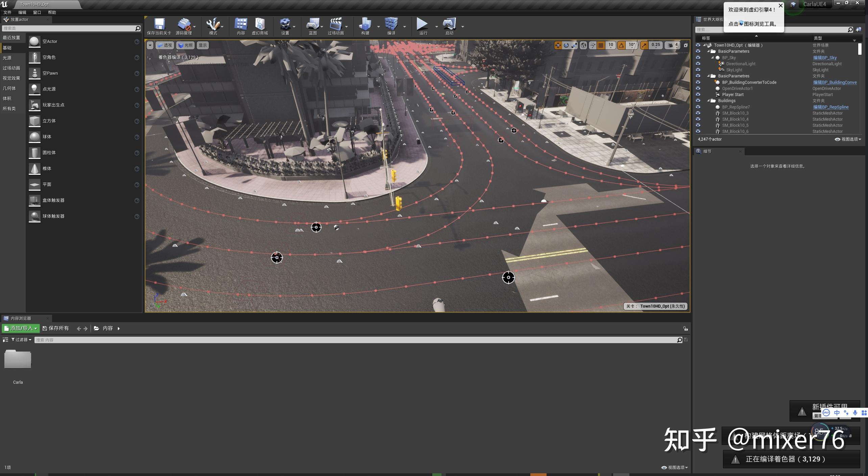Hide SM_Block10_3 via eye icon
Image resolution: width=868 pixels, height=476 pixels.
[x=698, y=113]
